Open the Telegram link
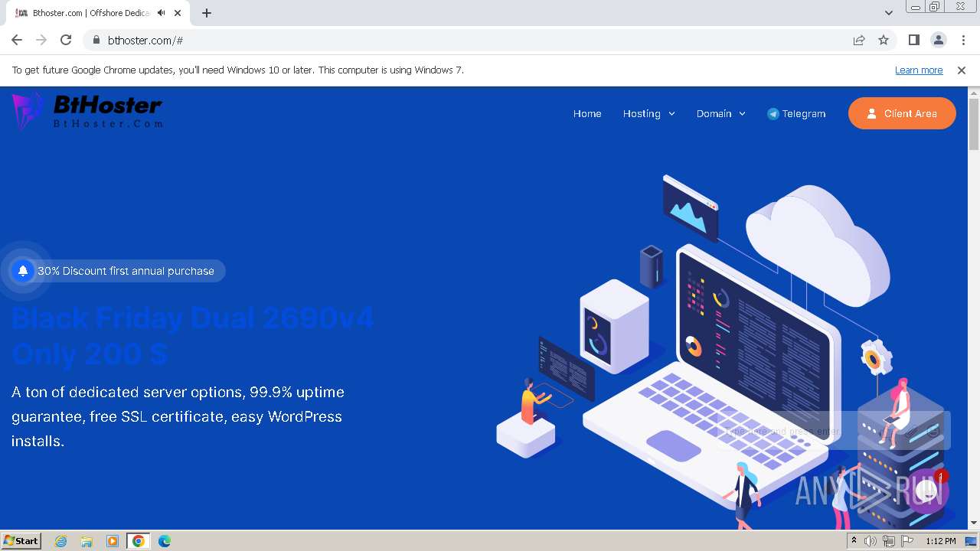Image resolution: width=980 pixels, height=551 pixels. pos(796,113)
